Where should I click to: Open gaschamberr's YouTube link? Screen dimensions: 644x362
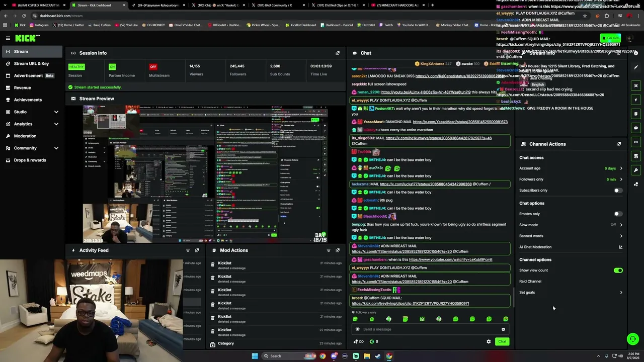tap(451, 260)
